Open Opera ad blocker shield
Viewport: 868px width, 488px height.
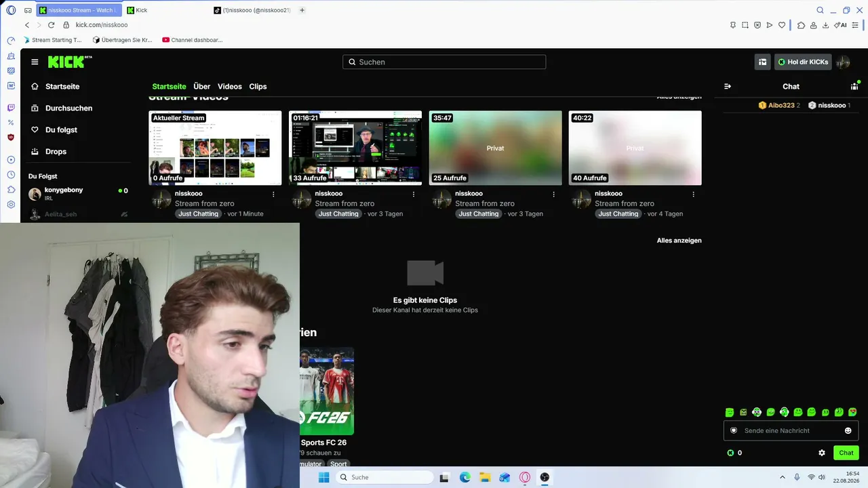coord(757,25)
